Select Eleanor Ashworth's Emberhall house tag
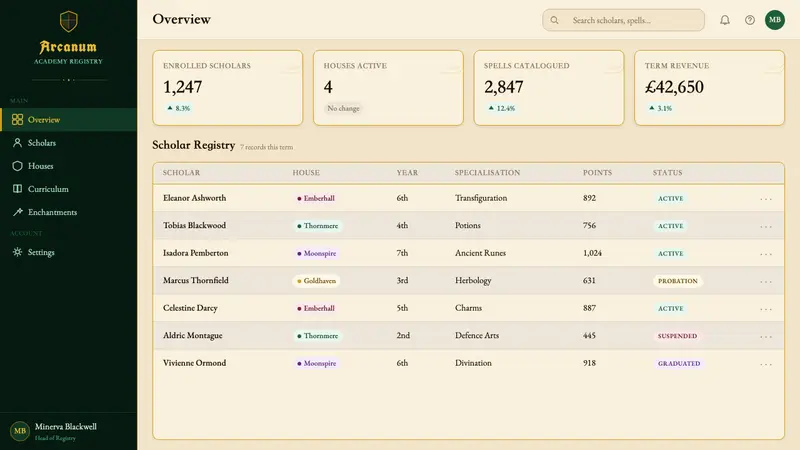This screenshot has height=450, width=800. pos(316,198)
